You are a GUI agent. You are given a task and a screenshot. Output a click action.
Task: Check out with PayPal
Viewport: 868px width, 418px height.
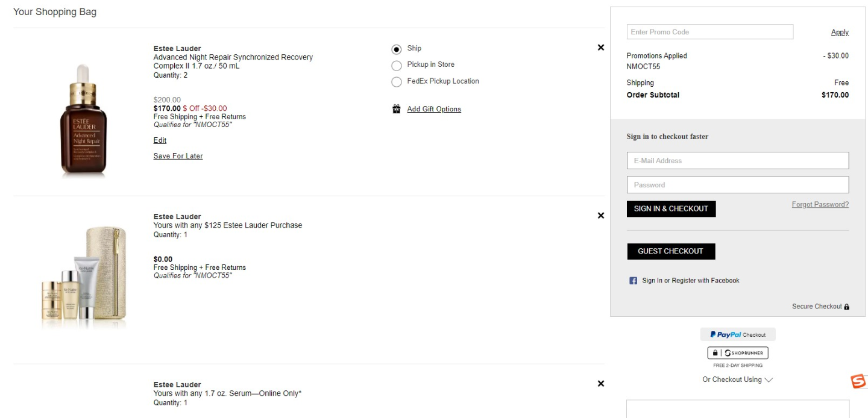coord(738,334)
